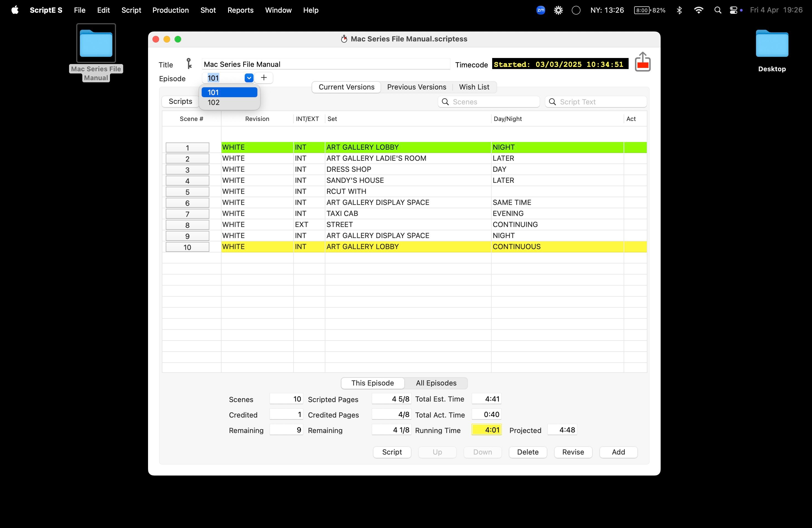This screenshot has height=528, width=812.
Task: Switch to All Episodes totals
Action: pyautogui.click(x=436, y=383)
